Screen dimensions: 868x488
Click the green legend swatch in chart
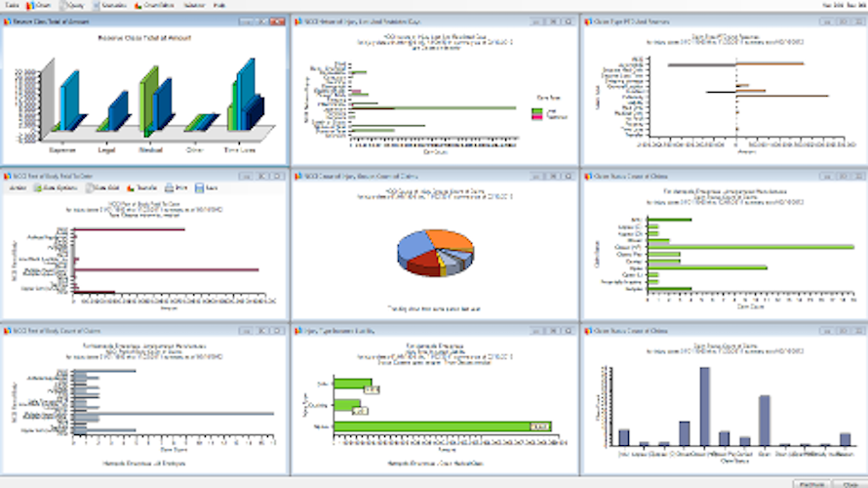537,111
